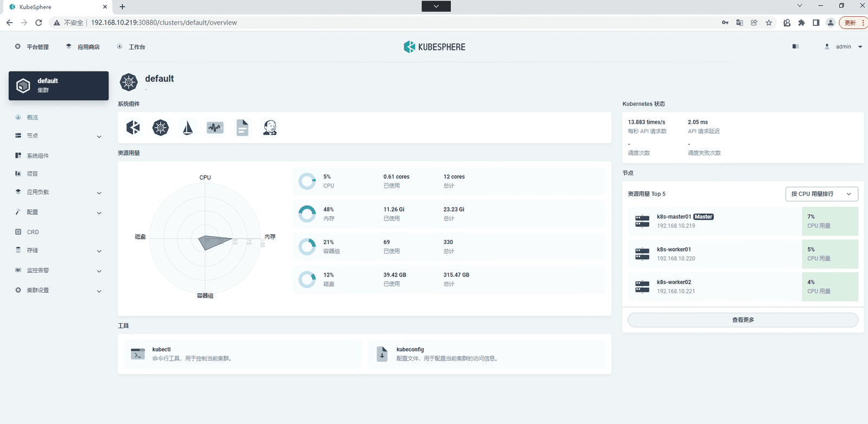The width and height of the screenshot is (868, 424).
Task: Open the kubeconfig configuration file card
Action: (x=487, y=354)
